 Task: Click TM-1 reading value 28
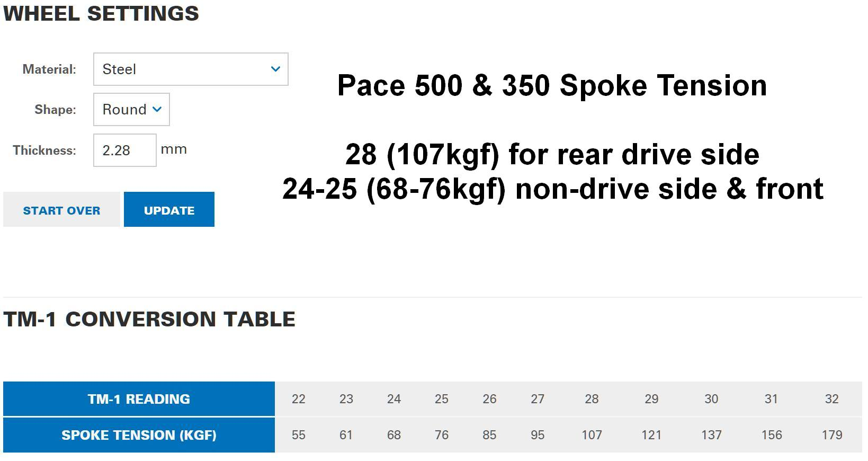[x=592, y=399]
